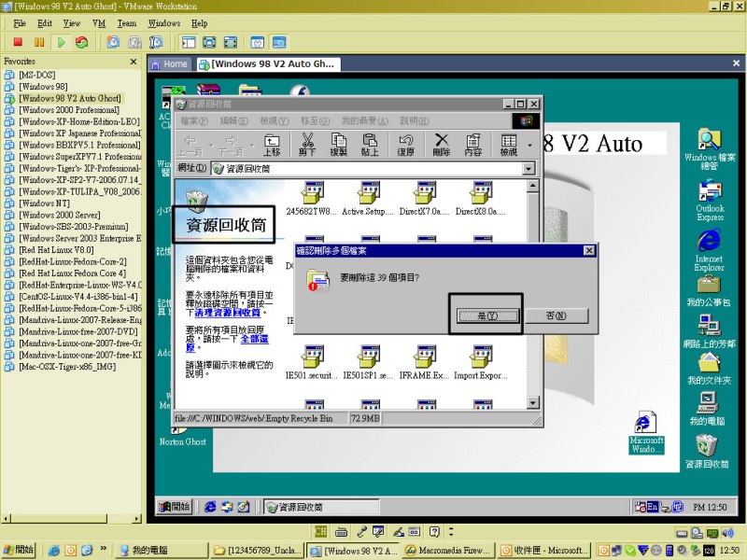Click the Copy icon in Recycle Bin toolbar
The height and width of the screenshot is (560, 747).
338,145
